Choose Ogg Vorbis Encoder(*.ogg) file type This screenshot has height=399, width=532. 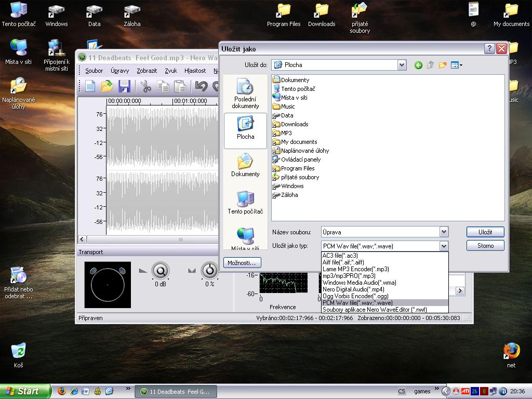point(385,296)
